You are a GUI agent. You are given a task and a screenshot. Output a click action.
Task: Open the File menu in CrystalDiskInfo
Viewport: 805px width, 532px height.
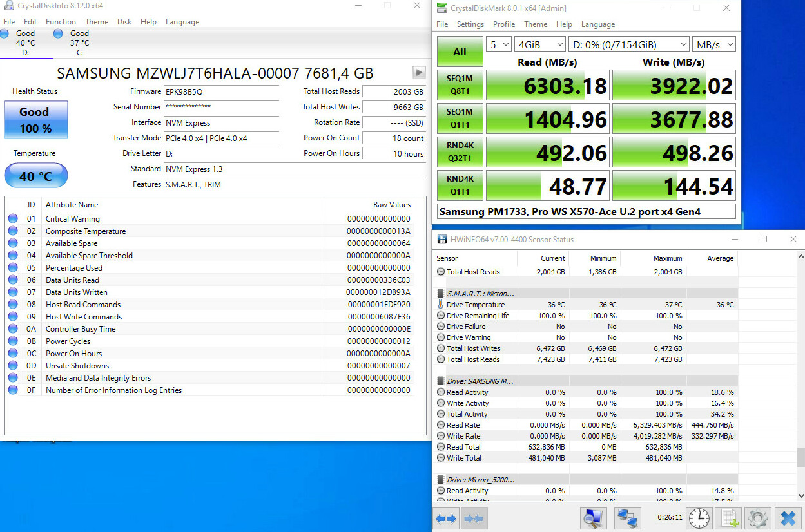(x=9, y=22)
